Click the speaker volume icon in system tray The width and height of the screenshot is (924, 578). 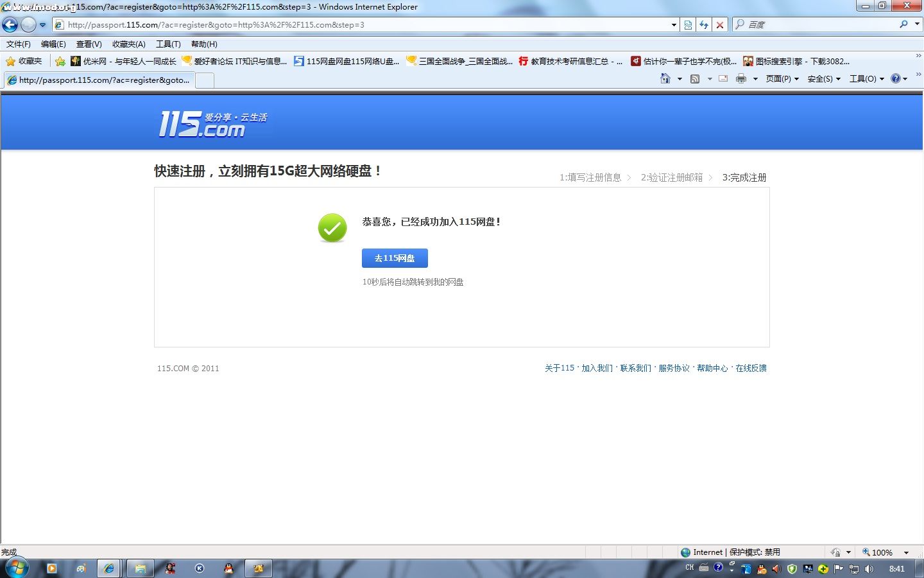tap(869, 568)
